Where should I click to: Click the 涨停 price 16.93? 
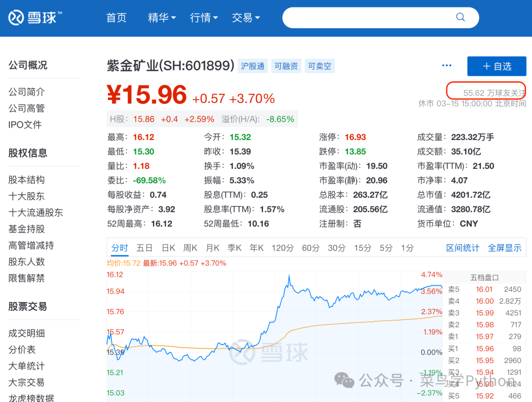pos(355,137)
